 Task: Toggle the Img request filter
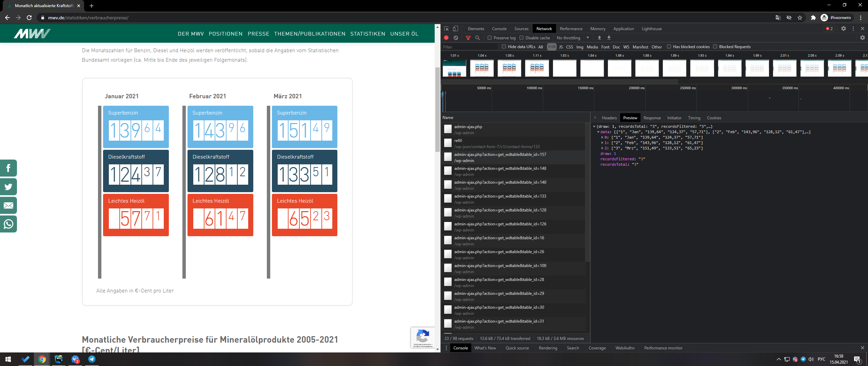[x=580, y=47]
